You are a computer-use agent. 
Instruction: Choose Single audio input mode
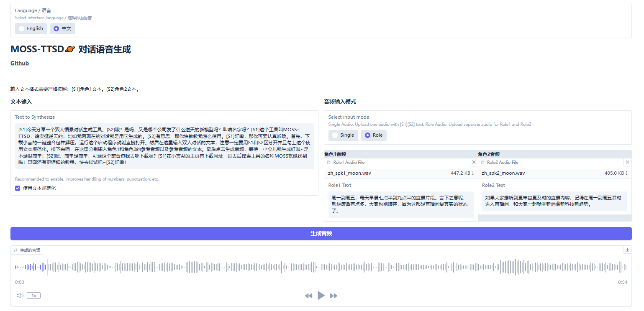343,135
